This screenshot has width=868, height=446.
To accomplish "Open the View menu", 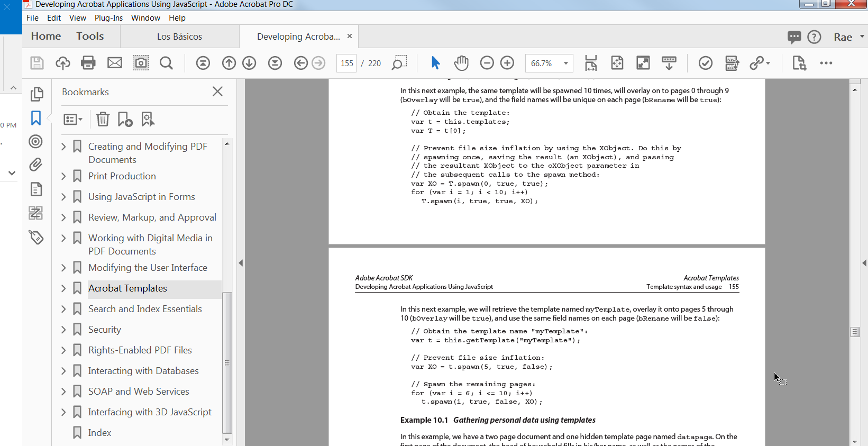I will click(77, 17).
